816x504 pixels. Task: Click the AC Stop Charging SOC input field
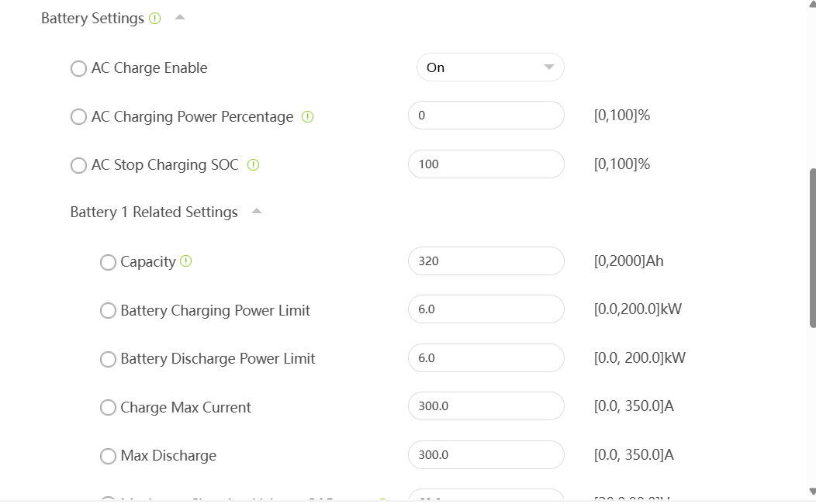486,164
